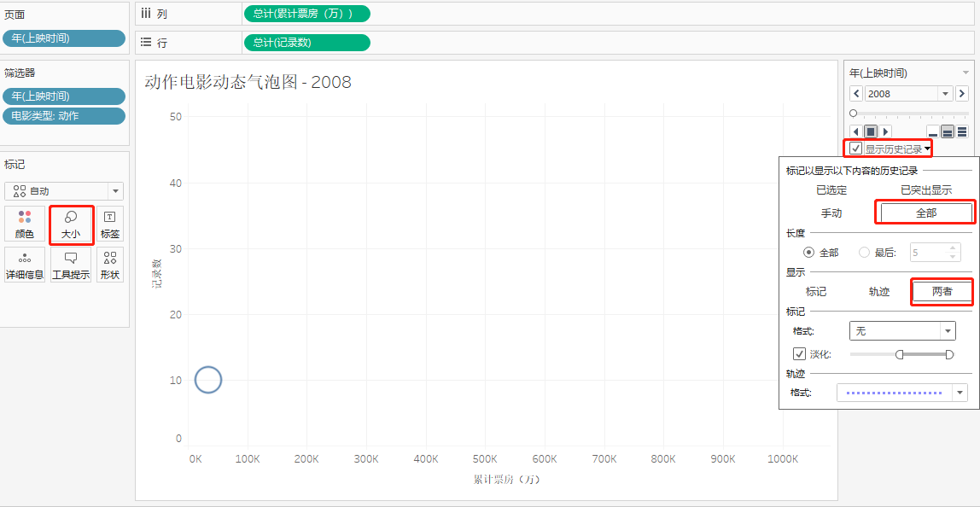Click the chart title text
980x507 pixels.
pyautogui.click(x=248, y=82)
